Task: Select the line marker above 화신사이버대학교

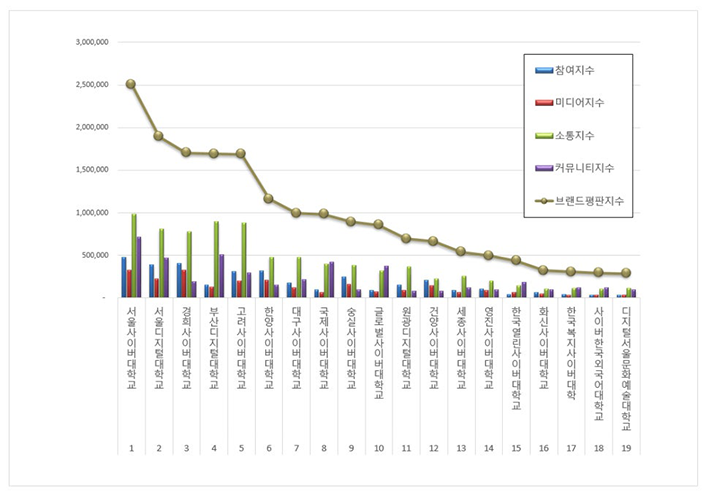Action: (x=543, y=270)
